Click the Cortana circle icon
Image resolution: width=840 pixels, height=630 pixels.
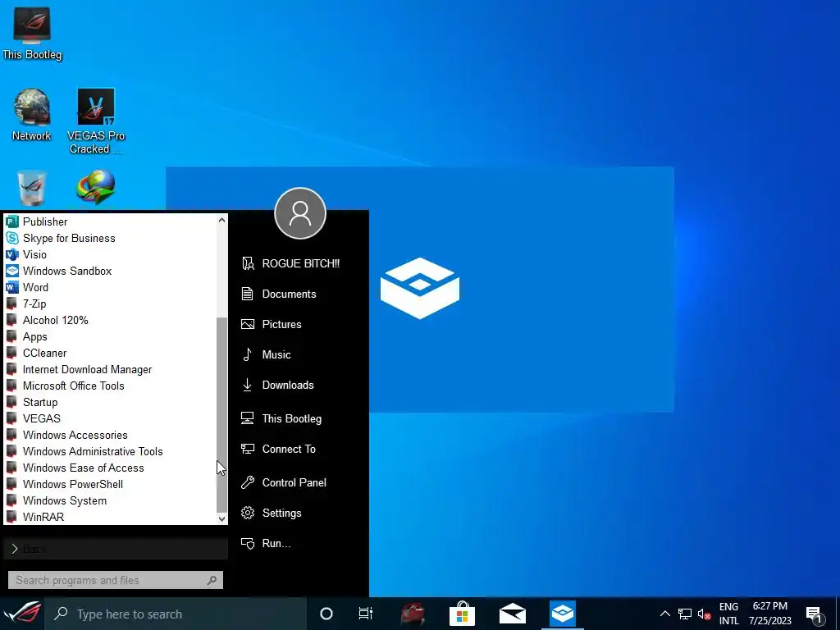326,614
